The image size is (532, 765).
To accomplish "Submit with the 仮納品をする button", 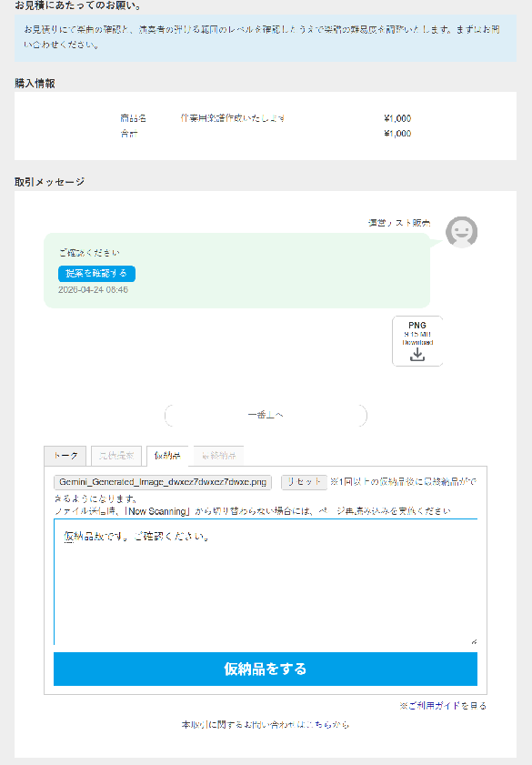I will pos(266,669).
